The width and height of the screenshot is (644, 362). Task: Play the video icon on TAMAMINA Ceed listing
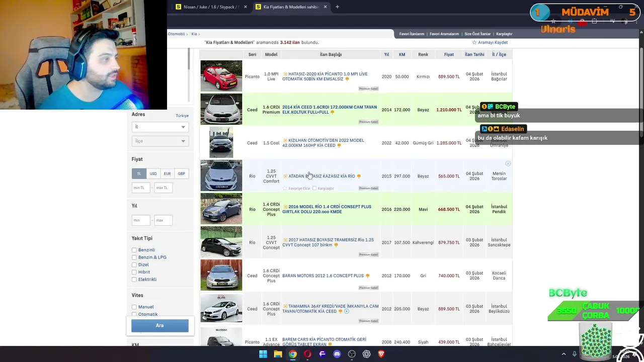pyautogui.click(x=346, y=311)
